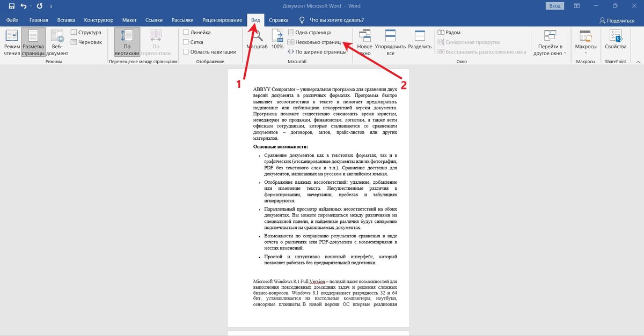Click the Save icon in quick access toolbar
Screen dimensions: 644x336
coord(11,6)
